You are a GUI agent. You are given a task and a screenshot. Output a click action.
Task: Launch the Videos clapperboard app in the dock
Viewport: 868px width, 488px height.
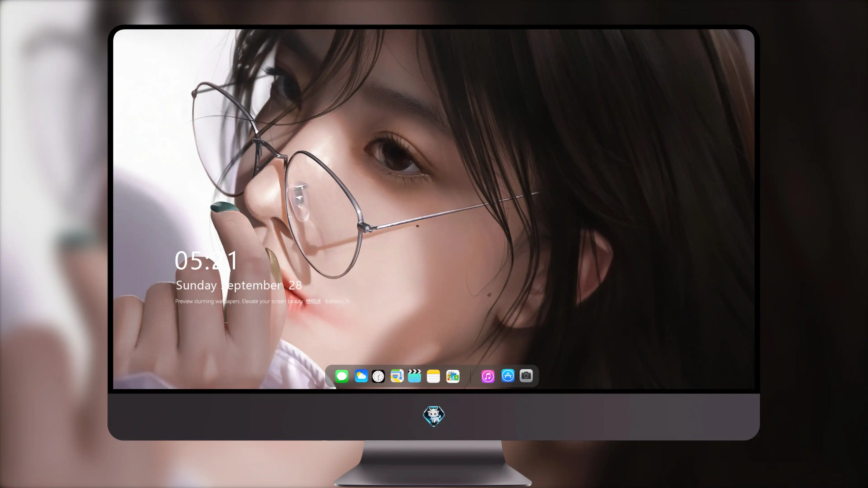(x=415, y=376)
